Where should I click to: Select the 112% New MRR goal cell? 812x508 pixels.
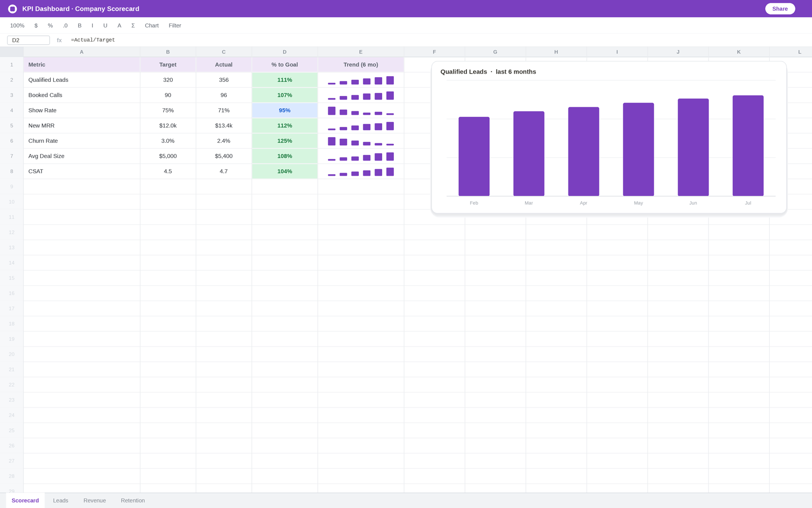285,125
